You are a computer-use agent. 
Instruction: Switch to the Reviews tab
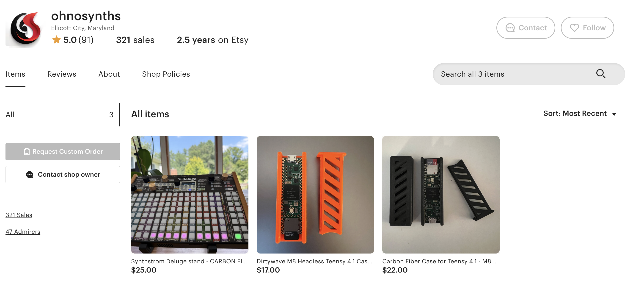tap(61, 74)
